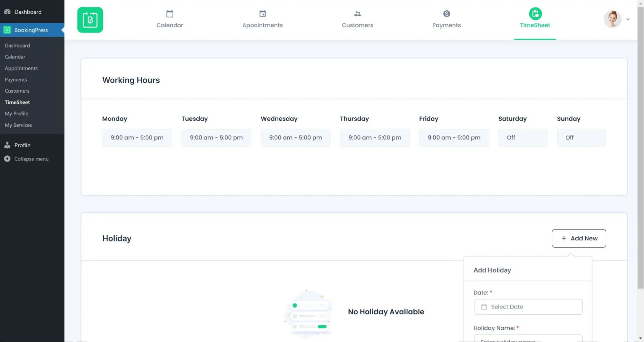Open the Calendar tab icon
The image size is (644, 342).
(x=170, y=14)
